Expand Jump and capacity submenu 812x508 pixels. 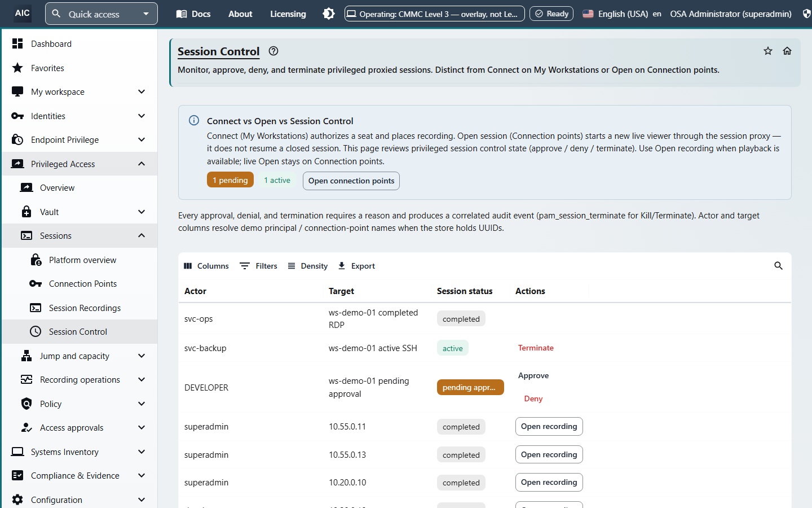[79, 356]
